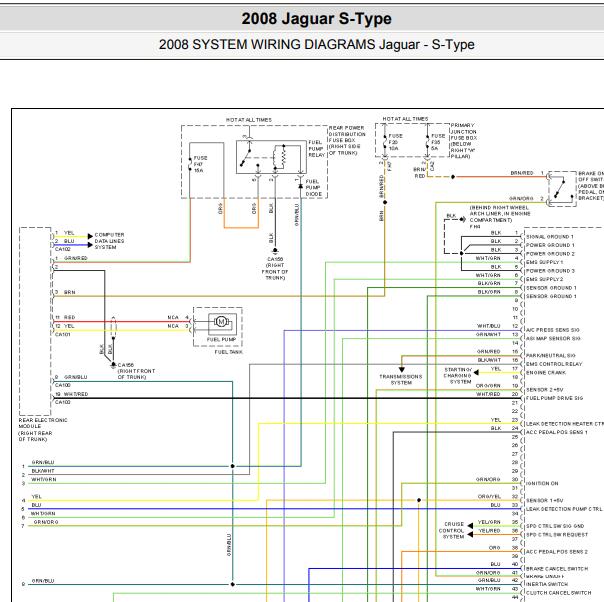Viewport: 604px width, 602px height.
Task: Click the 'REAR POWER DISTRIBUTION FUSE BOX' label
Action: pos(347,140)
